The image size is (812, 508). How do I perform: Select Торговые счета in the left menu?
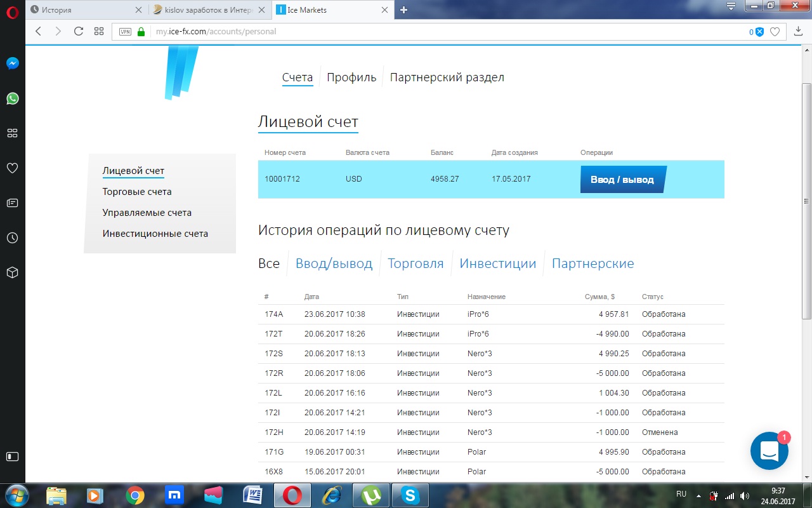pyautogui.click(x=137, y=192)
